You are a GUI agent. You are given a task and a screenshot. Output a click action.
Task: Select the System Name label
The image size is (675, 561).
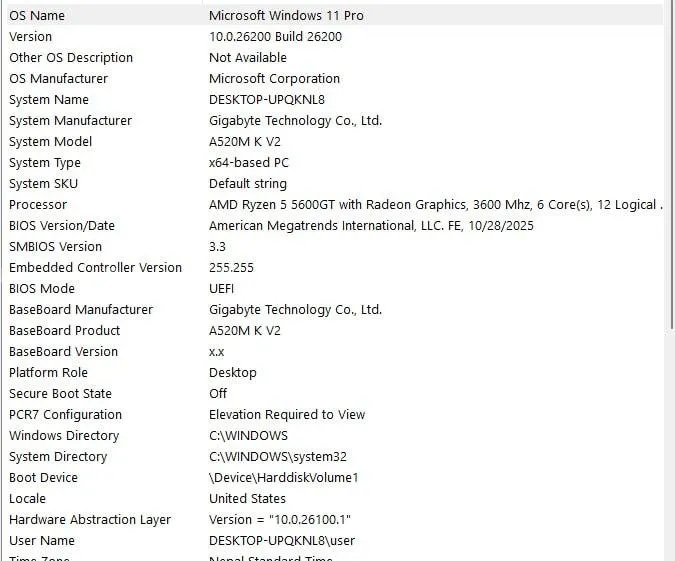49,100
